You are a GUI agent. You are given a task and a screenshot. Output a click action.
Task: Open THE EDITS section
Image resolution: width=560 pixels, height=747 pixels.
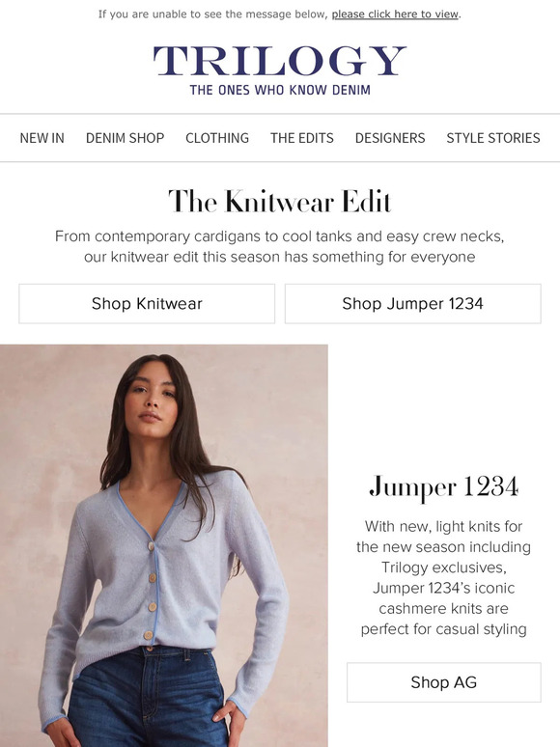[x=302, y=138]
